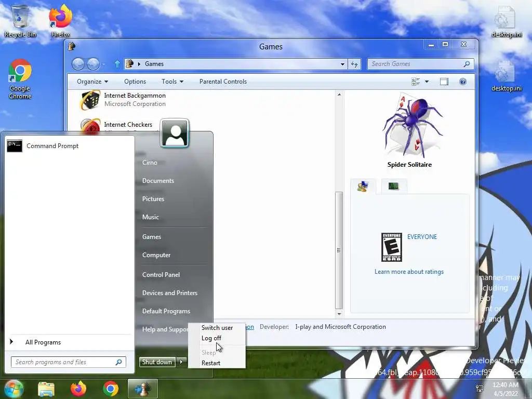Click the scroll down arrow in Games list
532x399 pixels.
[339, 314]
